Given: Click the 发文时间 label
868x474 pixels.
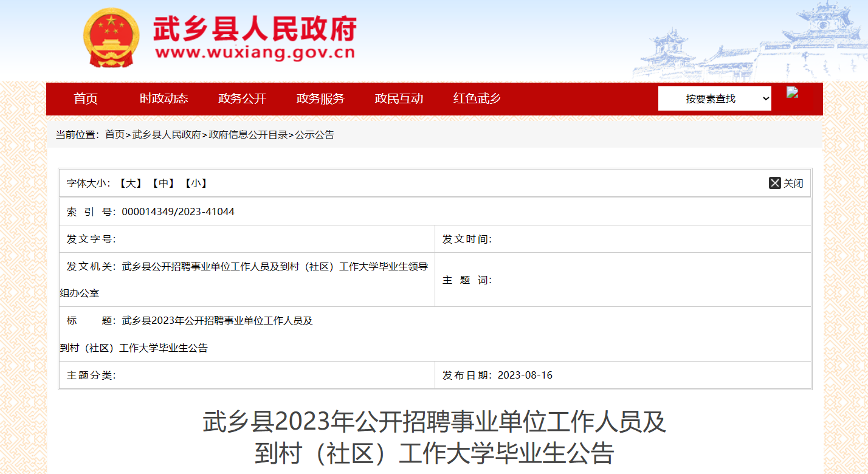Looking at the screenshot, I should (467, 239).
